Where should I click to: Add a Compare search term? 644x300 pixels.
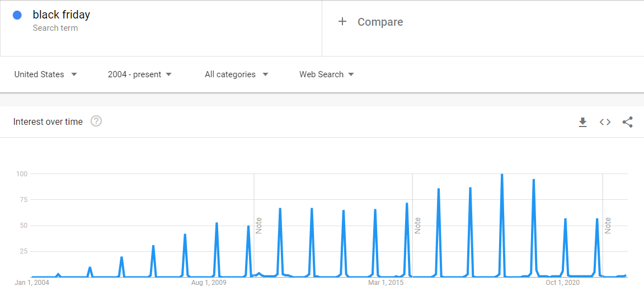tap(380, 22)
